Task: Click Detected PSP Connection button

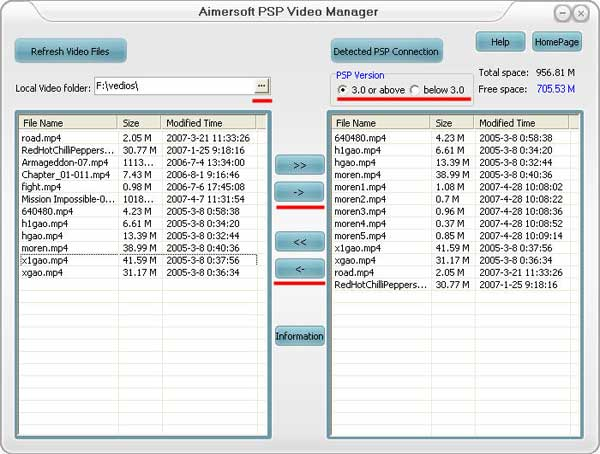Action: (386, 51)
